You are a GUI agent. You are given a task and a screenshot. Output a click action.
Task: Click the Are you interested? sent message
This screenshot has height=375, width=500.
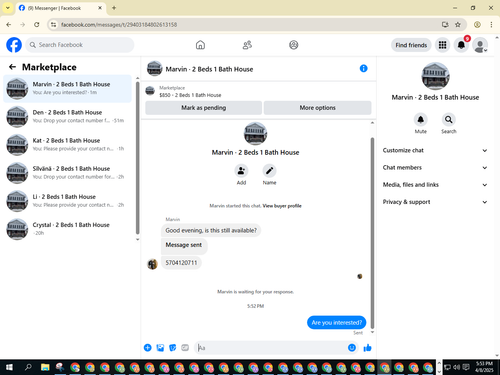point(336,322)
